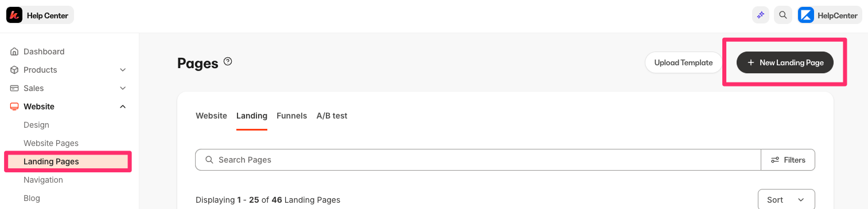Open the AI sparkle assistant icon
The image size is (868, 209).
pos(761,15)
